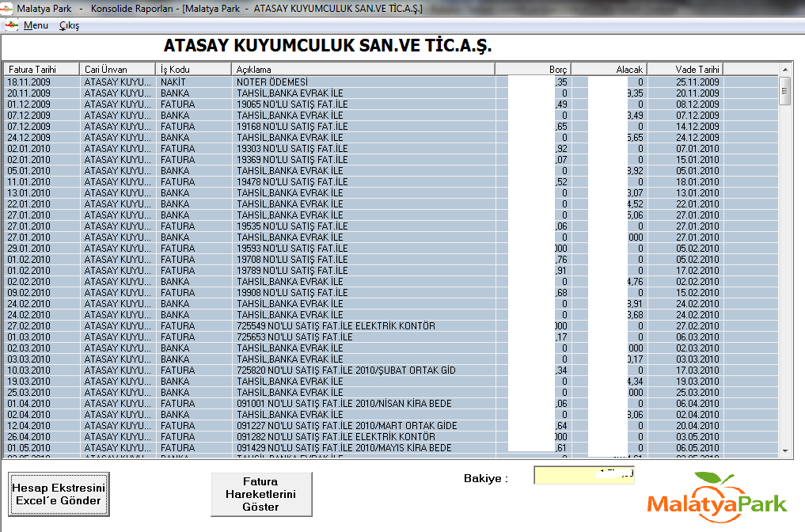This screenshot has height=532, width=805.
Task: Click the vertical scrollbar thumb
Action: (785, 91)
